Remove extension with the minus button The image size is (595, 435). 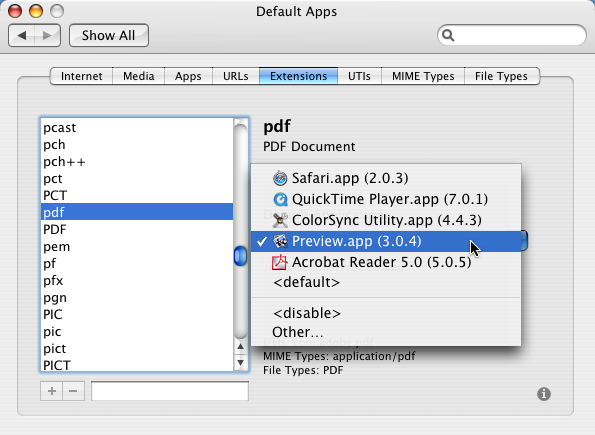(x=74, y=391)
